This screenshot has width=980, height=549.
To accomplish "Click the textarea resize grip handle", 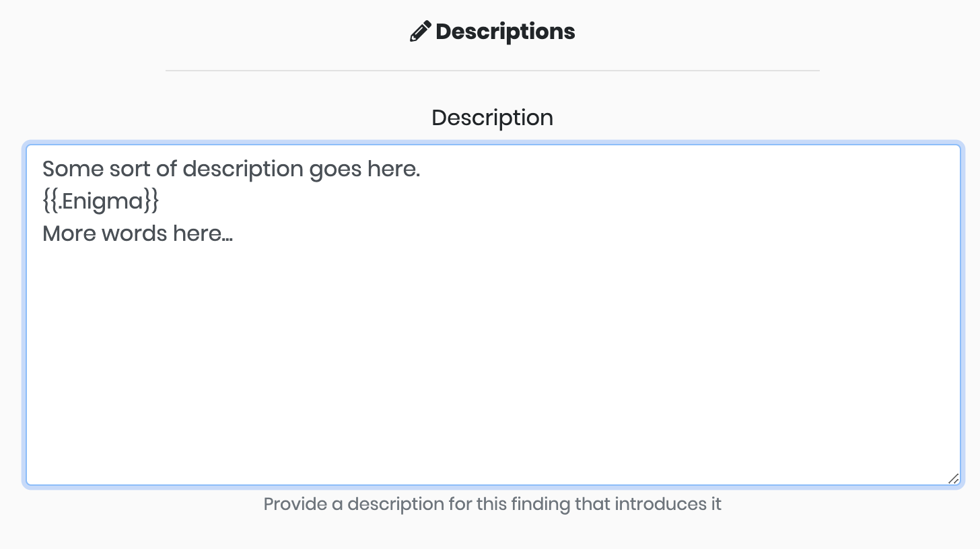I will (953, 478).
